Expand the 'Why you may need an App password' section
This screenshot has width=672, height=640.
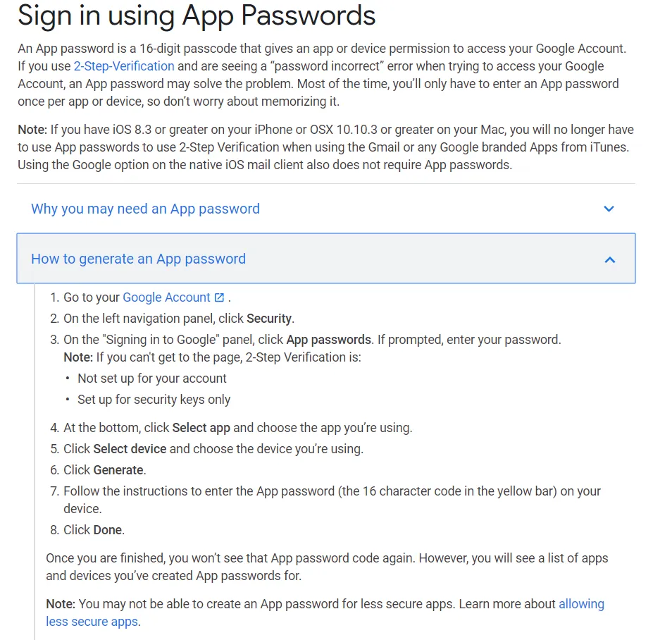tap(325, 209)
